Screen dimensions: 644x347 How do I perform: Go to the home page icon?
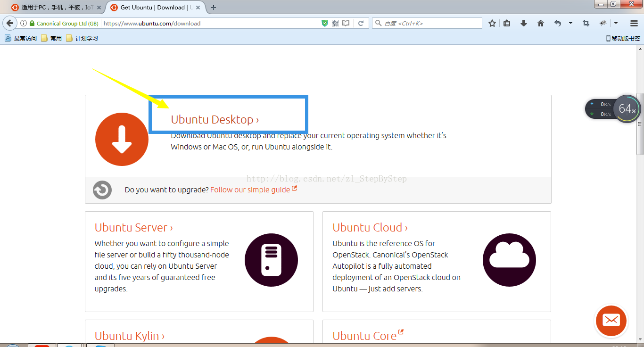coord(541,23)
